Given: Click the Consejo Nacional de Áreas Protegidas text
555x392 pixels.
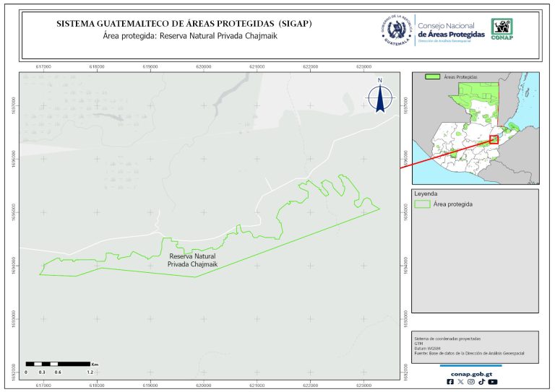Looking at the screenshot, I should pos(451,30).
